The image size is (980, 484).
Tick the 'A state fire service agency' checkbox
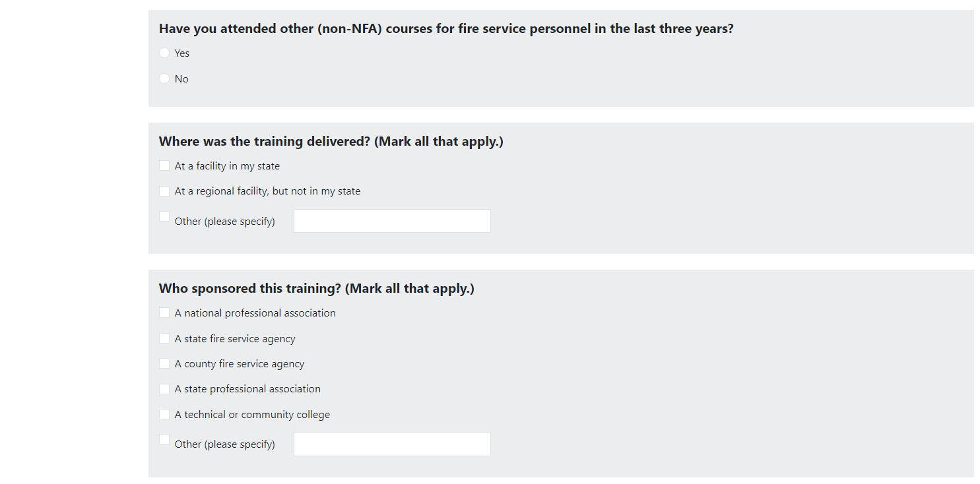point(164,338)
